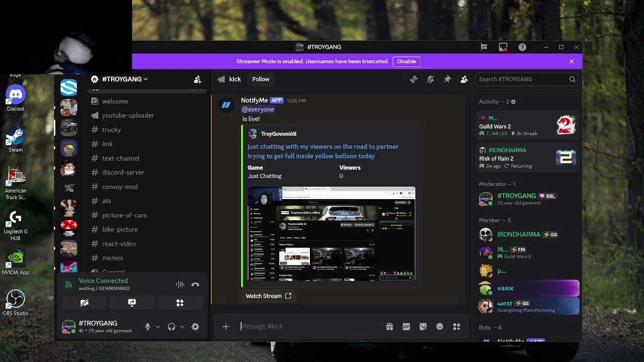Open the youtube-uploader channel
This screenshot has height=362, width=644.
[x=146, y=116]
